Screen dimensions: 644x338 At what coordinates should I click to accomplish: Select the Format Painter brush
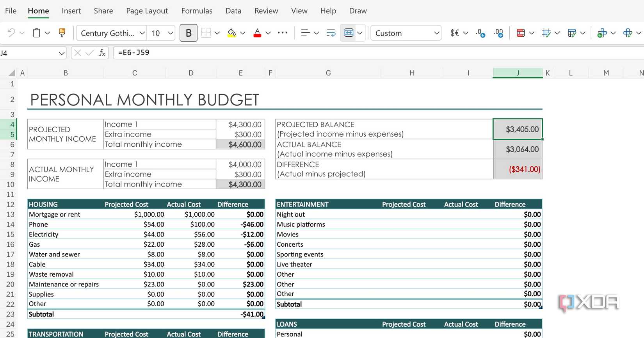coord(62,33)
